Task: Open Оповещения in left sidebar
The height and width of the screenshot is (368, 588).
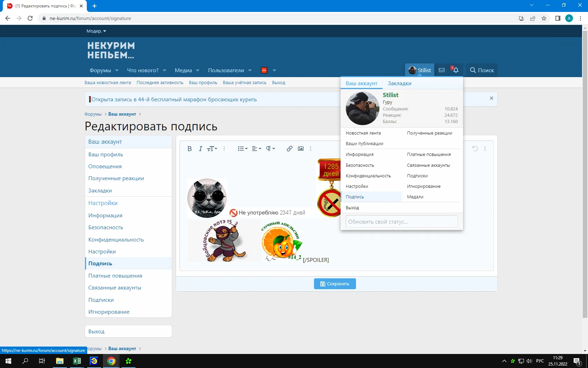Action: coord(105,166)
